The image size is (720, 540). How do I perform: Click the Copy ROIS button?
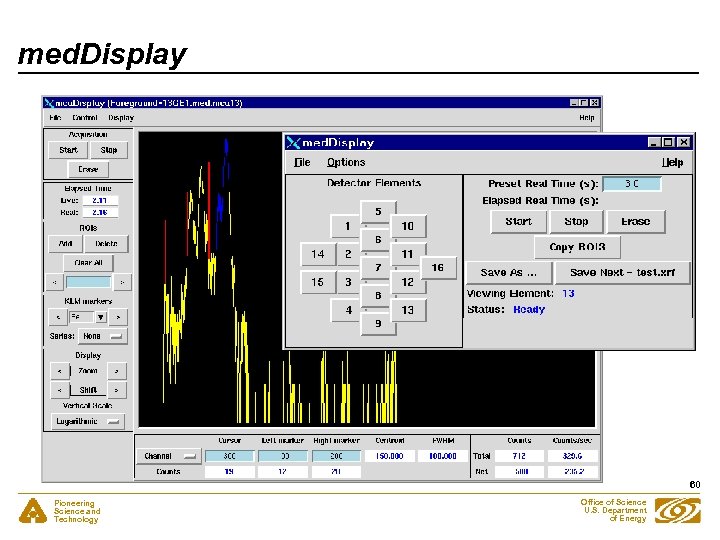click(x=578, y=247)
